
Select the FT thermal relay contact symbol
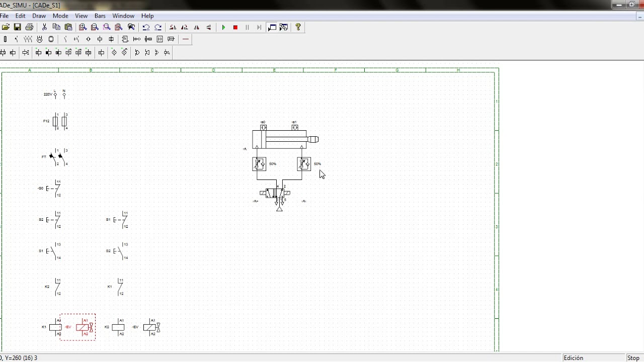tap(59, 157)
